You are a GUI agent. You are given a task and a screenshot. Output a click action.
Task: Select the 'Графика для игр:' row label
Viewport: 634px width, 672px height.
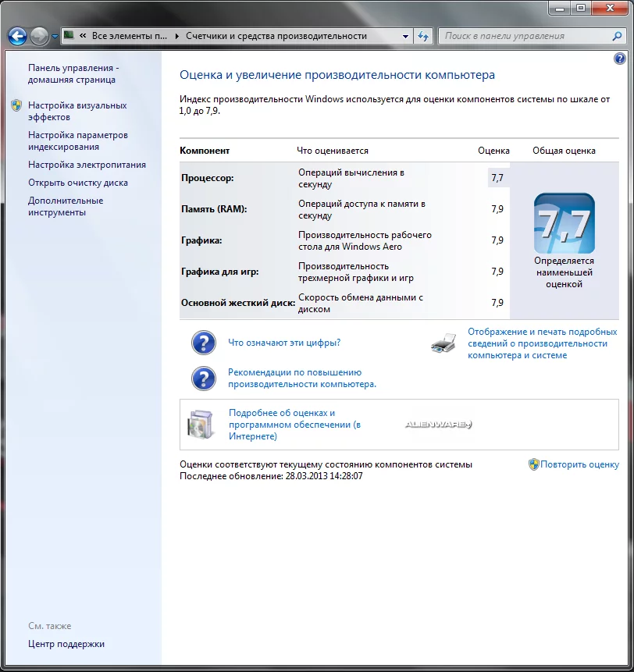220,272
